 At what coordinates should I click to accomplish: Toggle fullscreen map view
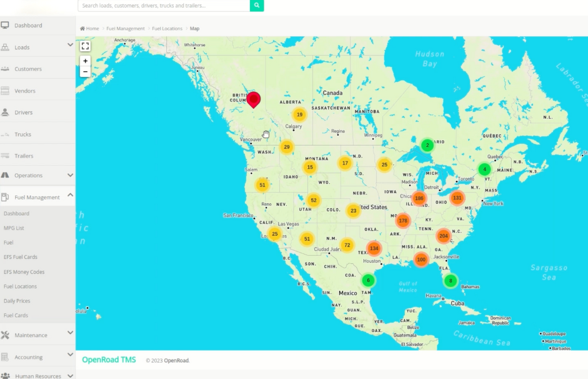(85, 46)
